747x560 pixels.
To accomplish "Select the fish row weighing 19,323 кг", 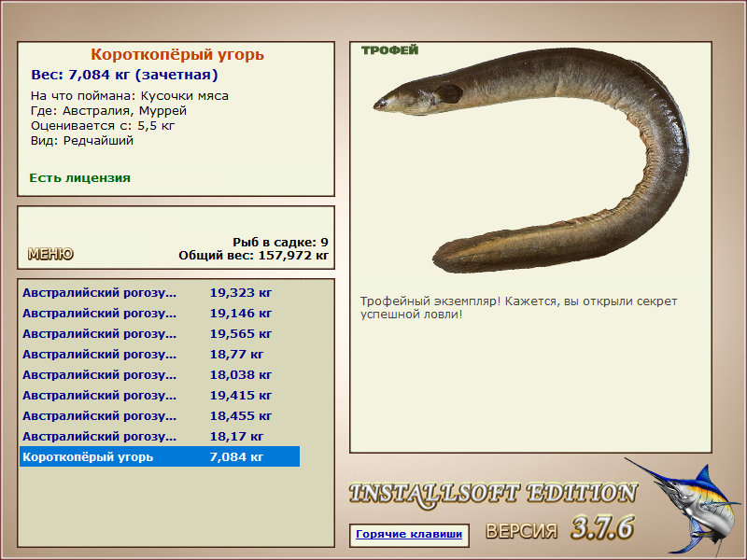I will pyautogui.click(x=160, y=293).
